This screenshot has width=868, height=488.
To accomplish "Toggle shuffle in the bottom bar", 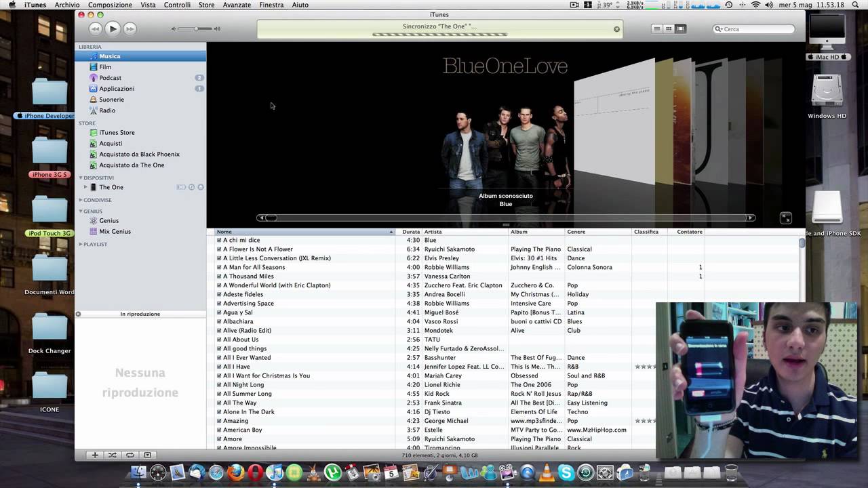I will coord(113,455).
